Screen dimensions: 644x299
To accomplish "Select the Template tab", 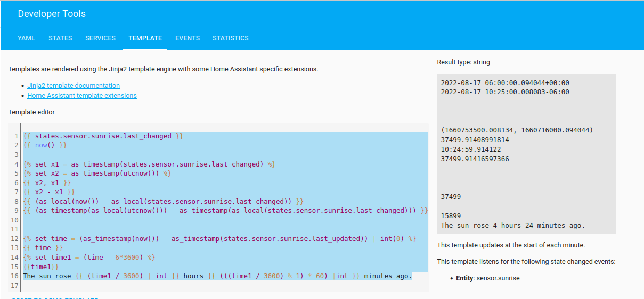I will click(x=145, y=38).
